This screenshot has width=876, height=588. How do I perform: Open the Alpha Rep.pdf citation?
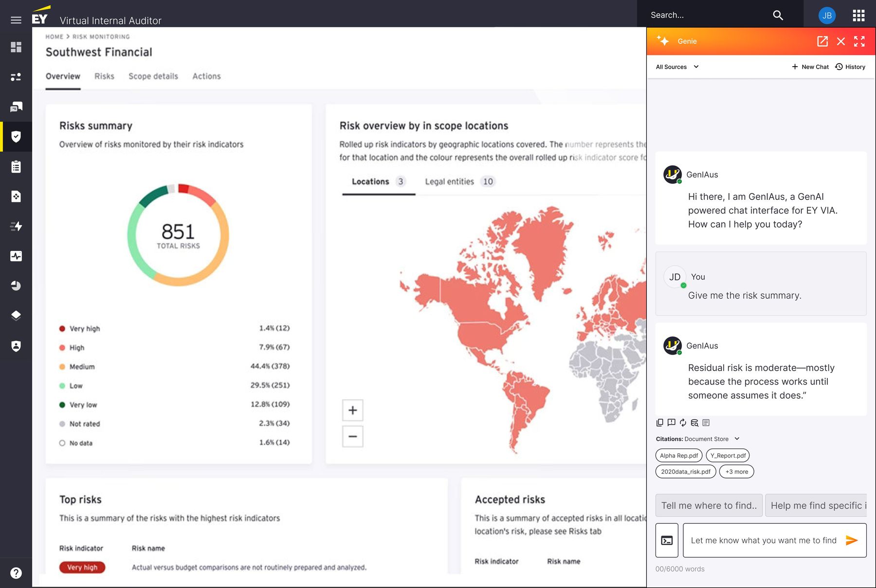click(x=679, y=456)
